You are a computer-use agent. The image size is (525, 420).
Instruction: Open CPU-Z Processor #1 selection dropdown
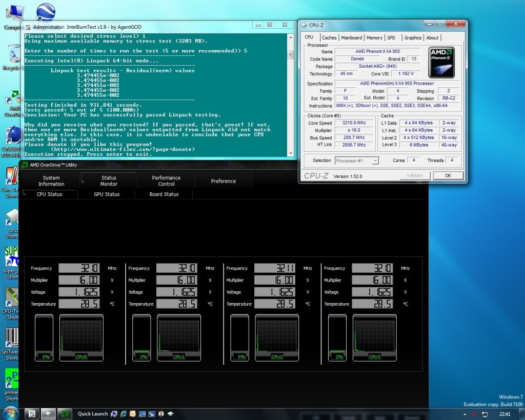[357, 161]
